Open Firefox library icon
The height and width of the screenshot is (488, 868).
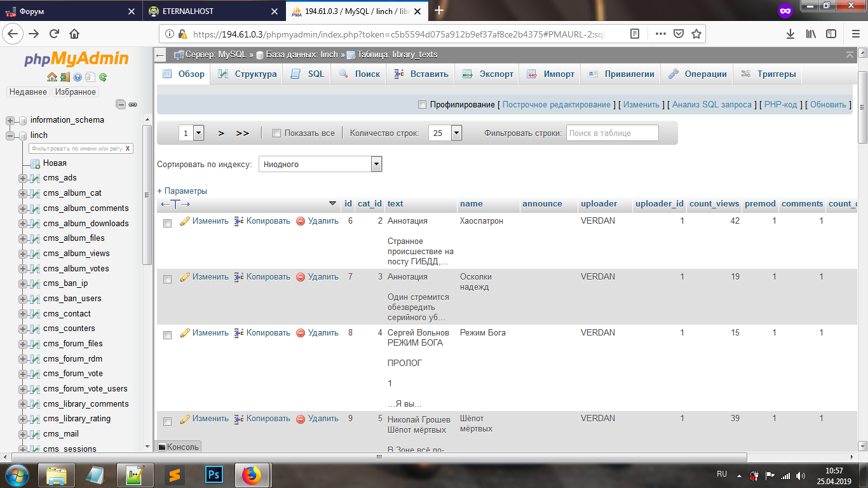pos(811,34)
